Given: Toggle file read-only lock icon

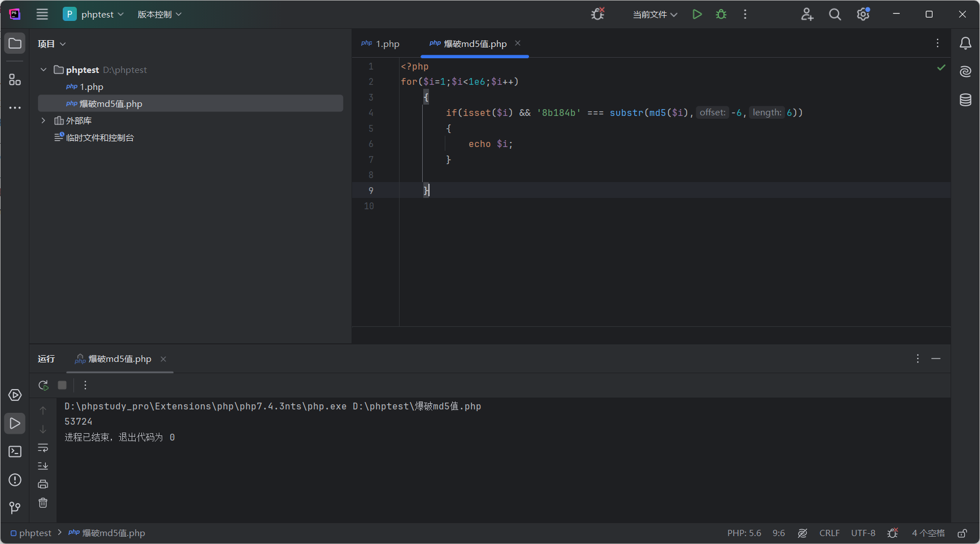Looking at the screenshot, I should point(962,533).
